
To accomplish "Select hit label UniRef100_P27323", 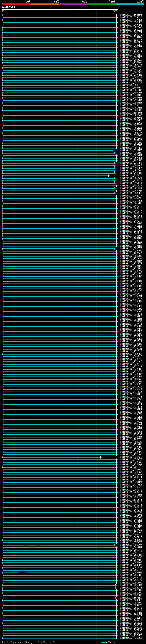I will tap(131, 180).
